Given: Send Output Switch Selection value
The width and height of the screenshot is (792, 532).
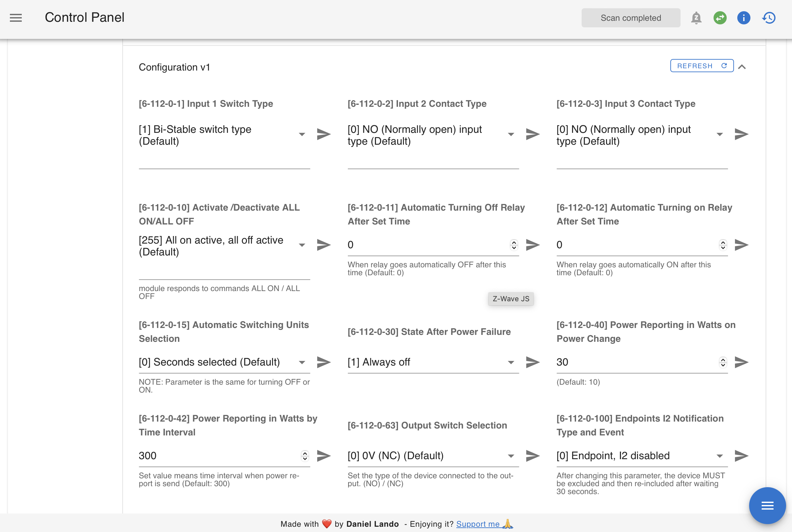Looking at the screenshot, I should coord(533,456).
